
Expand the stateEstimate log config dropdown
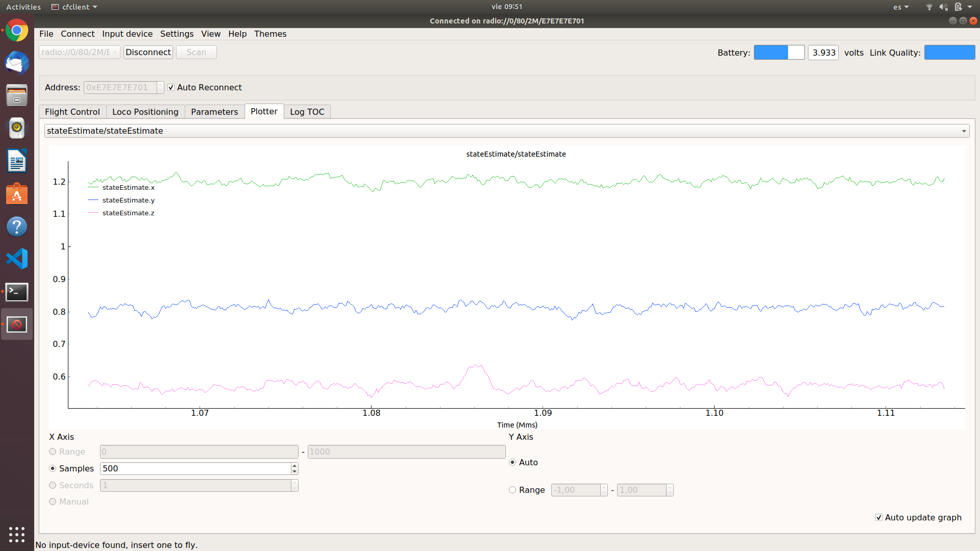click(964, 131)
